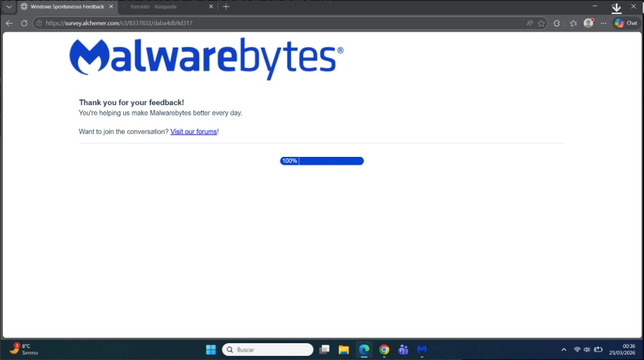
Task: Open Copilot Chat button
Action: (x=626, y=23)
